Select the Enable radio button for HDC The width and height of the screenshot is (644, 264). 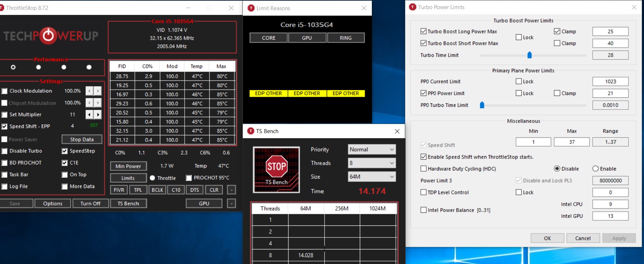click(x=595, y=169)
